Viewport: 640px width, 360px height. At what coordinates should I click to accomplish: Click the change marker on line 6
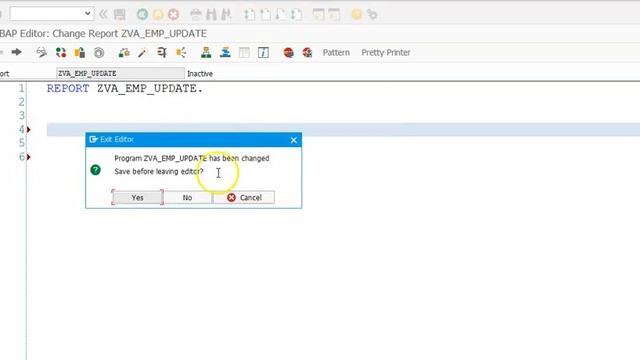coord(29,157)
